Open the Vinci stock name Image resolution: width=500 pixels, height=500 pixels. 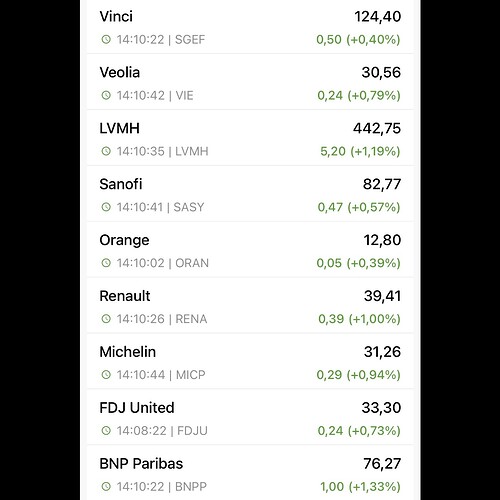(x=116, y=16)
